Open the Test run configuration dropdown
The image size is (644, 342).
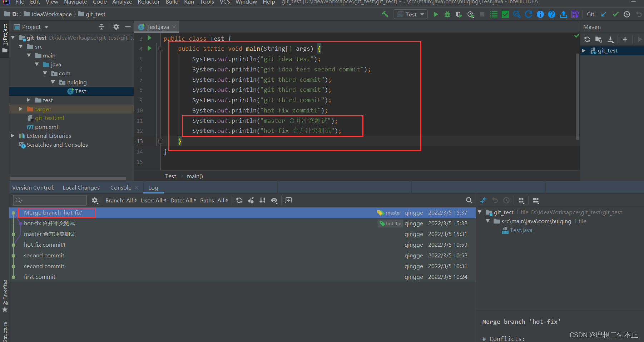(x=411, y=14)
